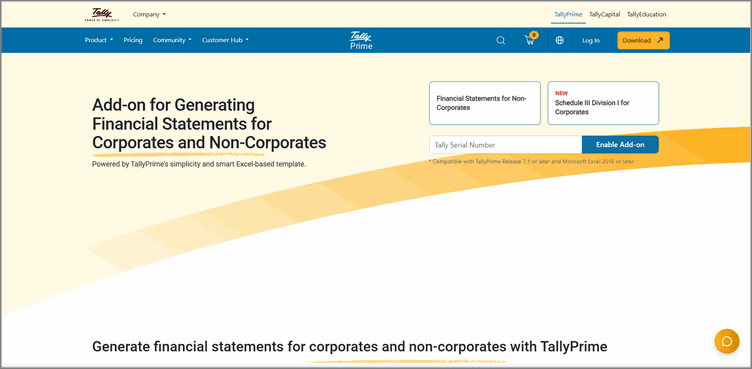Open the chat bubble widget
752x369 pixels.
[727, 341]
